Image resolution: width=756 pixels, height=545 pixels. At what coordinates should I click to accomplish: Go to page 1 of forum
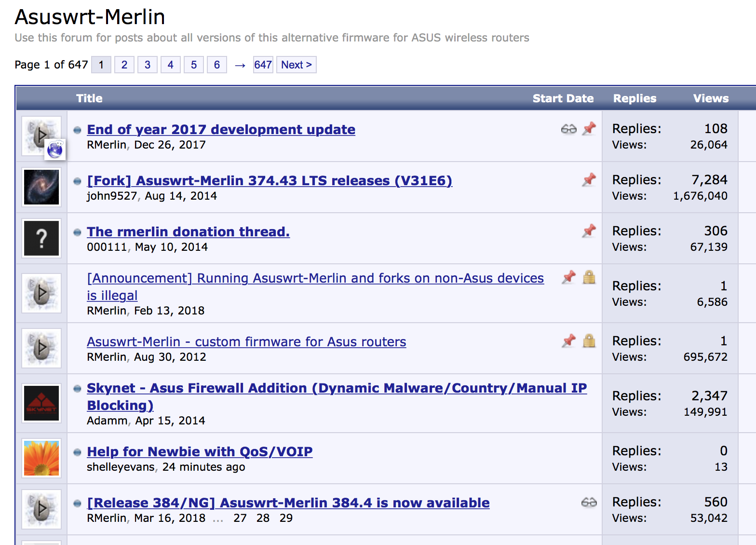point(101,65)
